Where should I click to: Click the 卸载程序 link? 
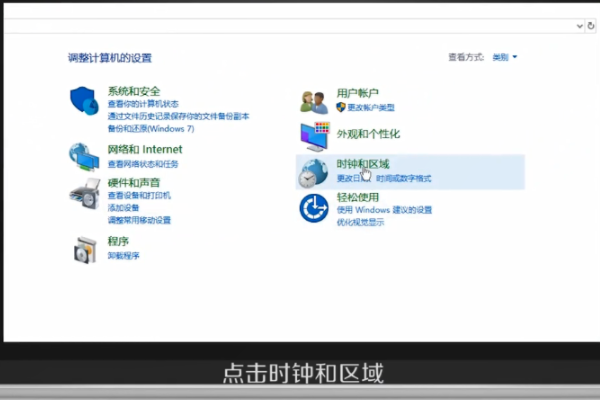click(123, 256)
